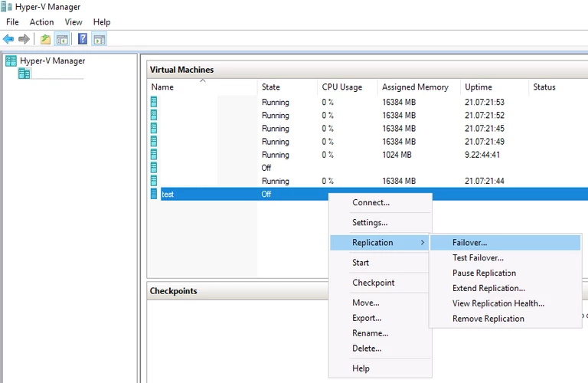The height and width of the screenshot is (383, 588).
Task: Click the Hyper-V Manager tree label
Action: tap(53, 61)
